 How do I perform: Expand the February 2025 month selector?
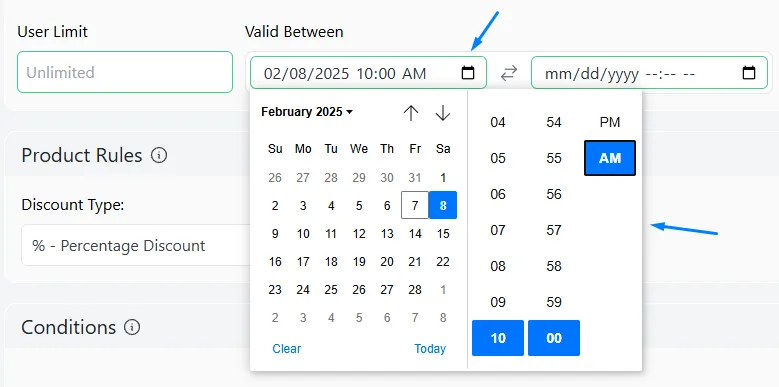tap(307, 112)
